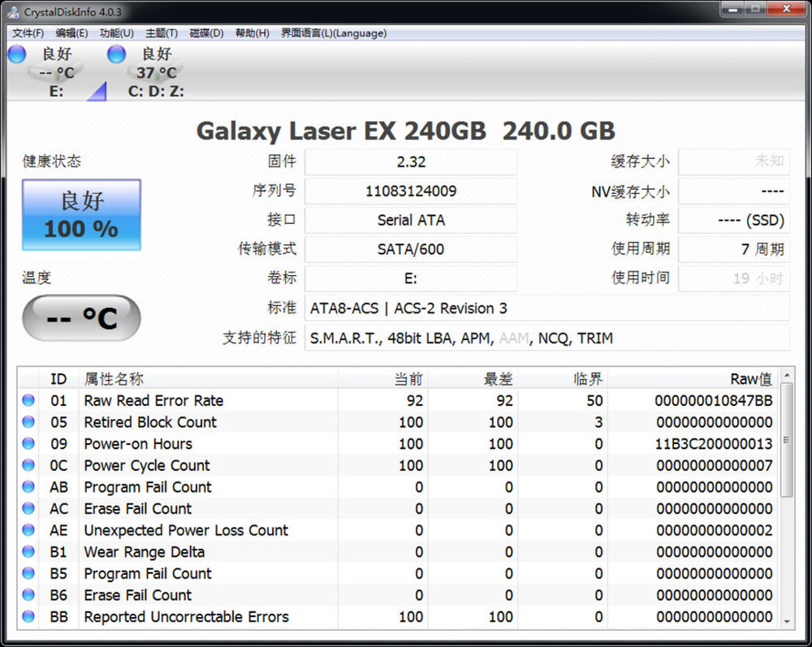
Task: Open the 帮助(H) menu
Action: 253,33
